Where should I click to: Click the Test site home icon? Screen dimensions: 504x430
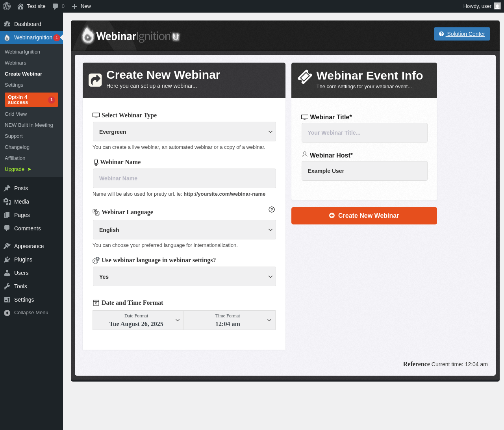coord(20,6)
